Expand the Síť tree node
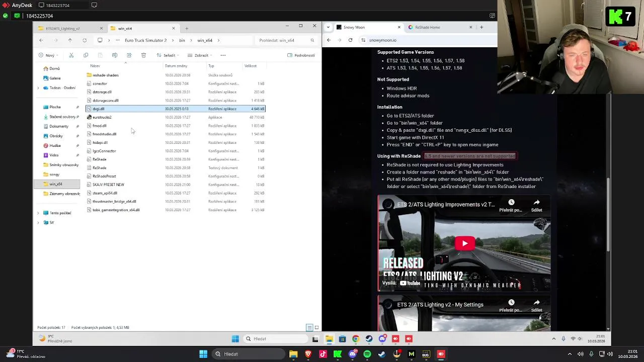The image size is (644, 362). click(38, 222)
